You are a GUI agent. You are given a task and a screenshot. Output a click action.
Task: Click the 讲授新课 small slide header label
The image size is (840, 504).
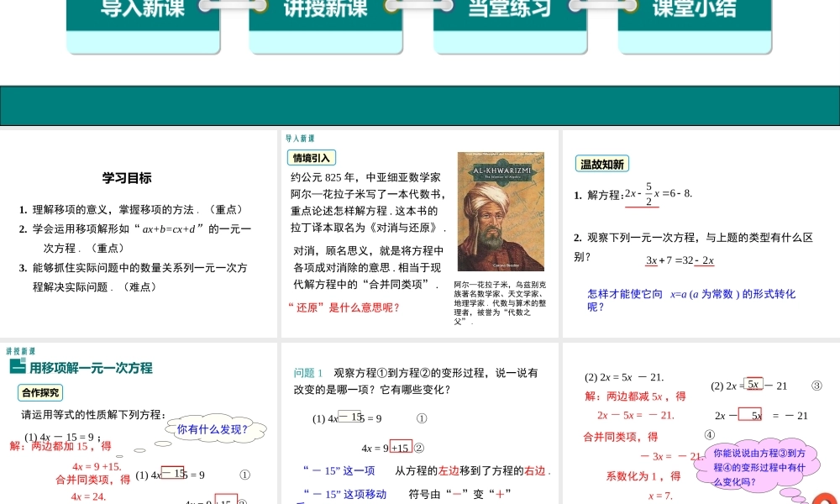point(21,351)
